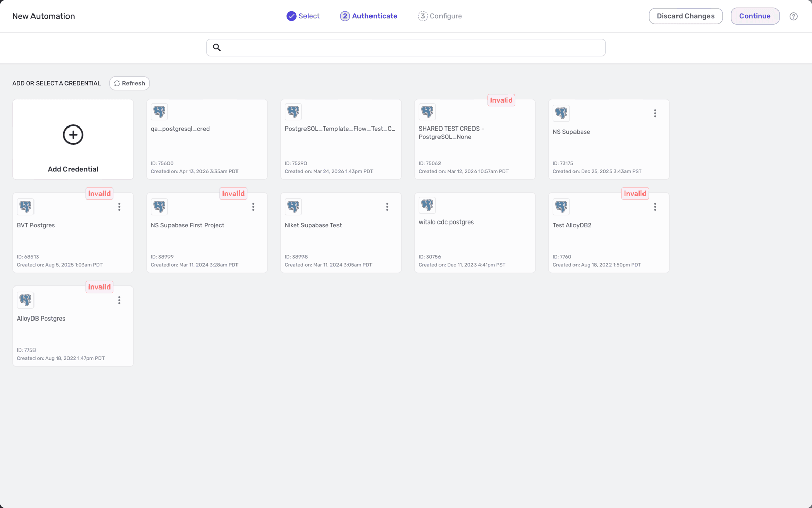Screen dimensions: 812x508
Task: Refresh the credential list
Action: (x=129, y=83)
